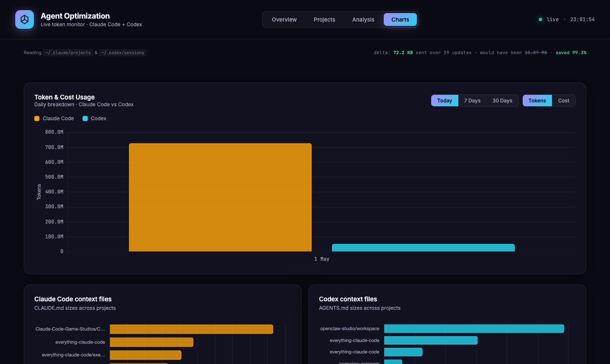610x364 pixels.
Task: Click the 1 May axis label
Action: 322,259
